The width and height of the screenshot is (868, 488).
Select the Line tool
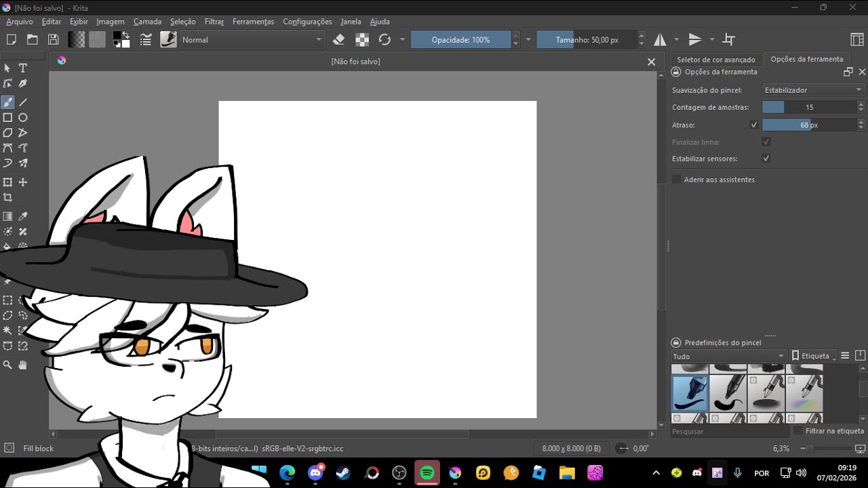pyautogui.click(x=22, y=102)
